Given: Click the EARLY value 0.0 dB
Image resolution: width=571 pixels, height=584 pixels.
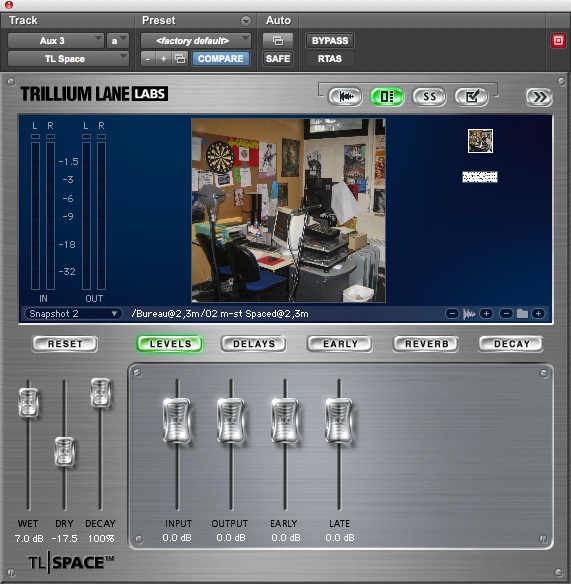Looking at the screenshot, I should (285, 538).
